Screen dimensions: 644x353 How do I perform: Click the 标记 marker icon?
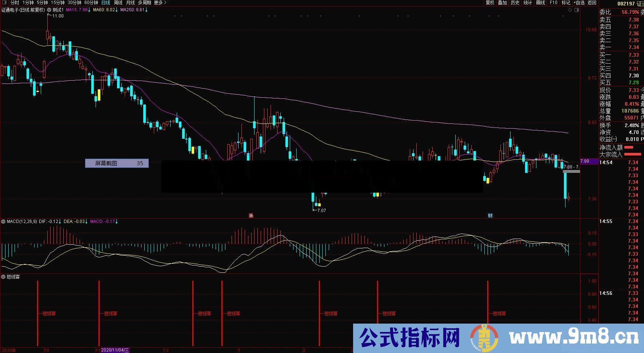point(567,3)
